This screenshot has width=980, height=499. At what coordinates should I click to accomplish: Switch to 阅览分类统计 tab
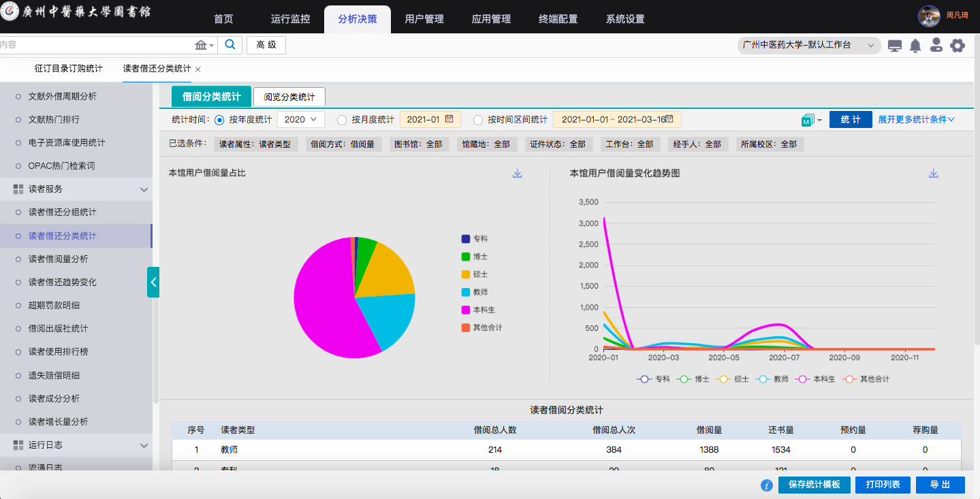click(x=289, y=97)
